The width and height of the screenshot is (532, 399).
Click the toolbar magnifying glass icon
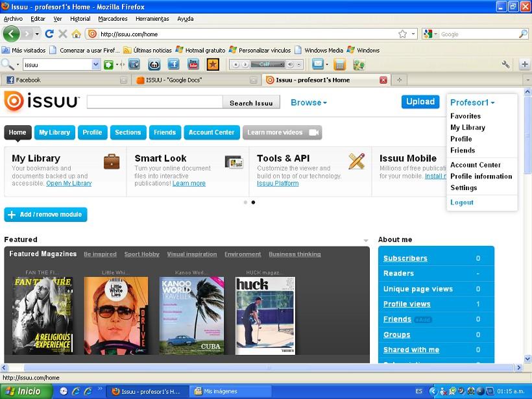pos(6,64)
